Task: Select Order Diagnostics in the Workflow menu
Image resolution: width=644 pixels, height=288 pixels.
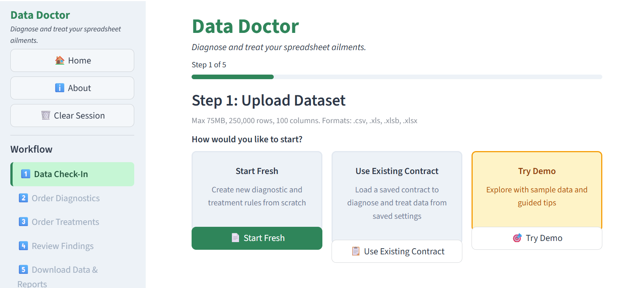Action: coord(66,198)
